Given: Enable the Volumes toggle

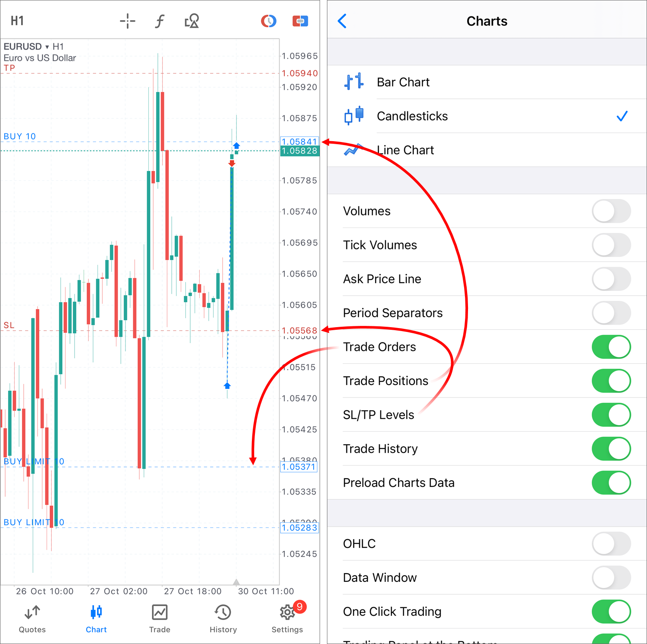Looking at the screenshot, I should [611, 211].
